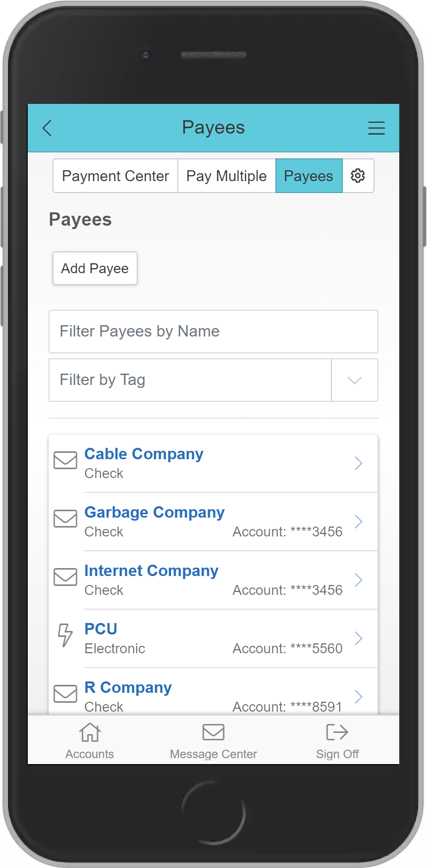Open the R Company payee link
427x868 pixels.
[x=128, y=687]
